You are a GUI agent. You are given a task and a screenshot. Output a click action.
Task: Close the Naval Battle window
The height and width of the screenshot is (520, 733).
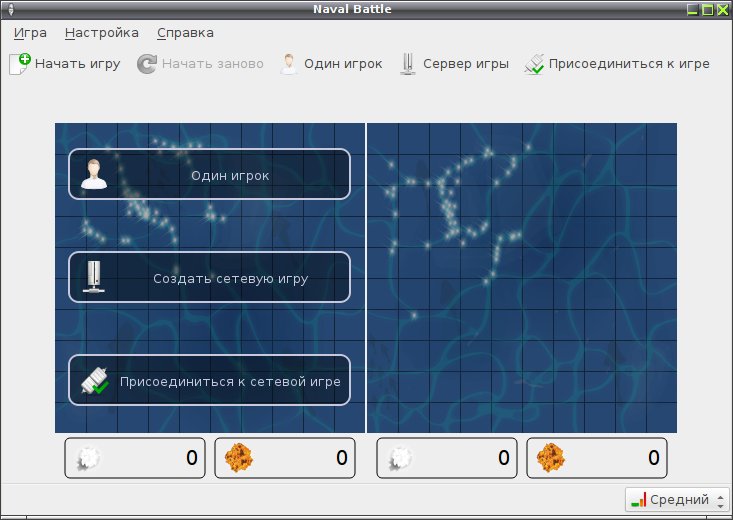[723, 9]
